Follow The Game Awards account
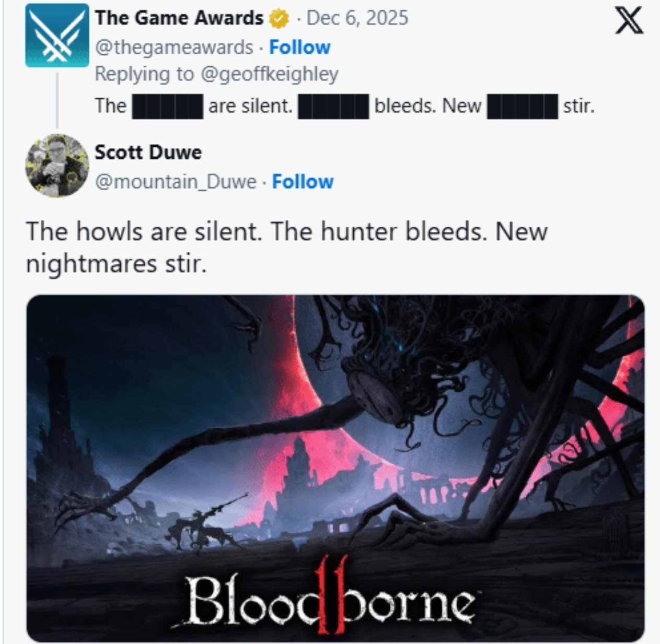This screenshot has height=644, width=660. point(299,47)
